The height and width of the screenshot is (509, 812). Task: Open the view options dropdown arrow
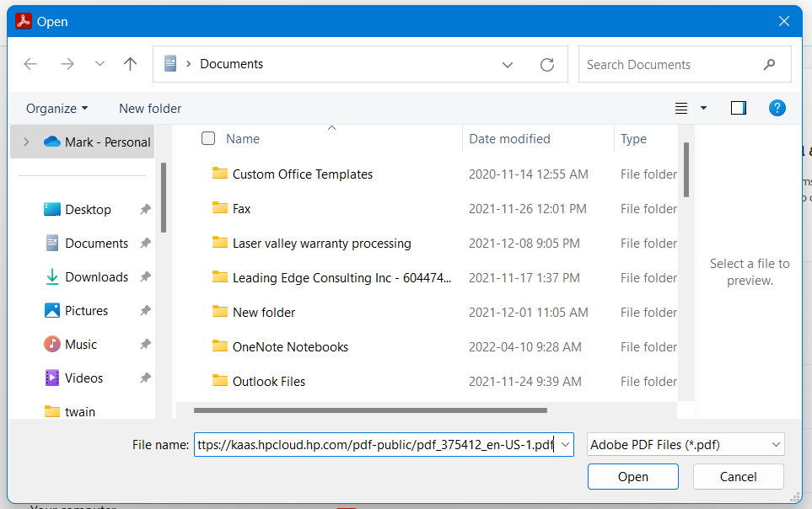pos(703,108)
